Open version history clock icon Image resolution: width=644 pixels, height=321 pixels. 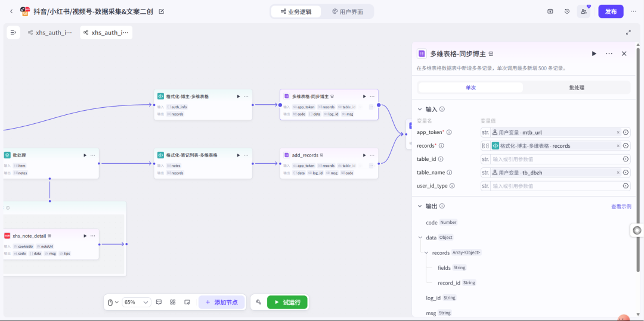567,11
